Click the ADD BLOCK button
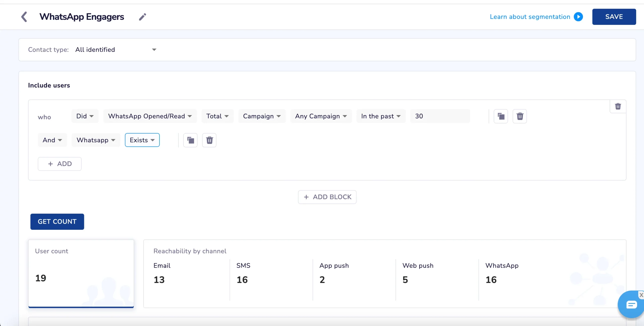This screenshot has width=644, height=326. click(327, 197)
